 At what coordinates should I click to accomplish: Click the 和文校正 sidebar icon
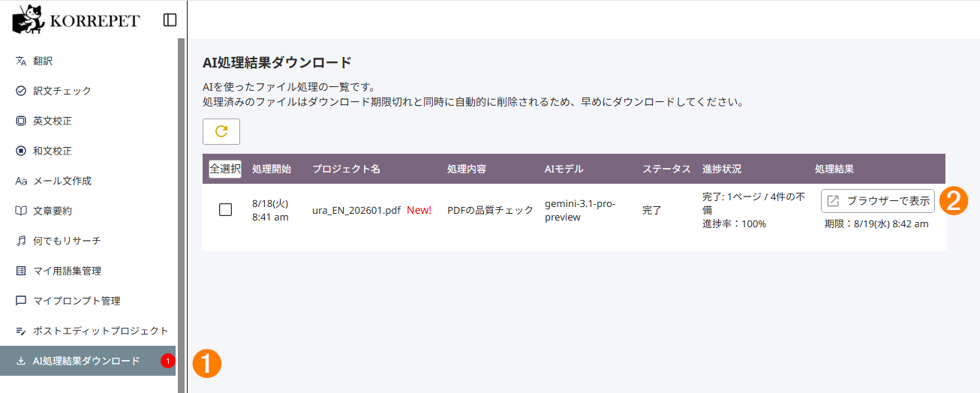point(21,151)
